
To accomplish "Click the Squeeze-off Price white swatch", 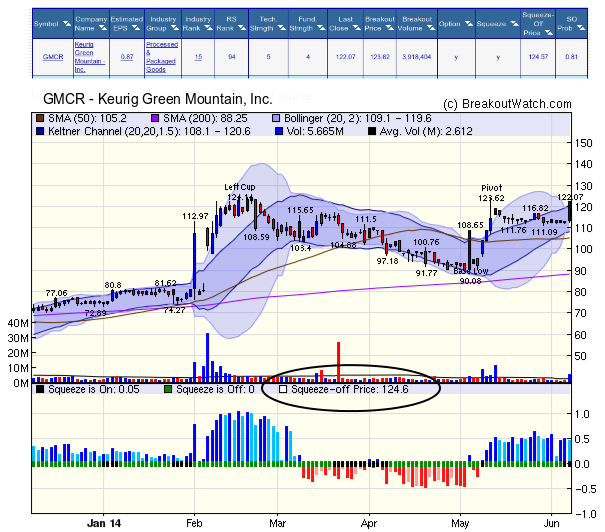I will (x=283, y=389).
